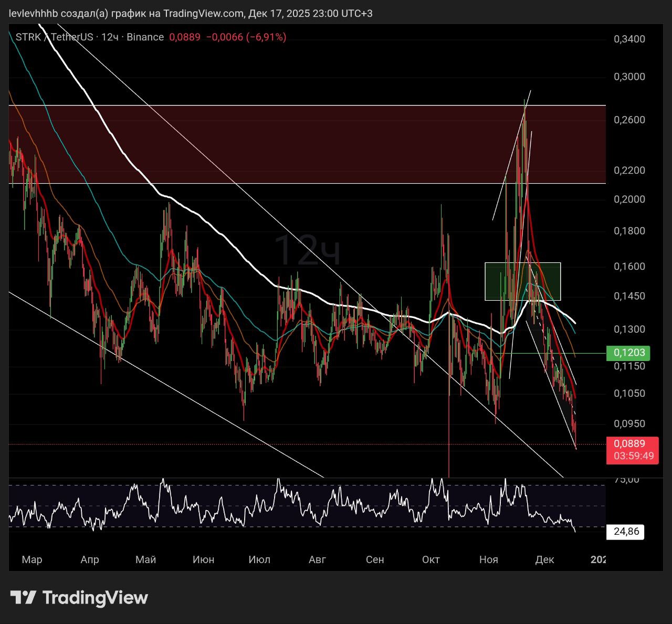This screenshot has height=624, width=672.
Task: Click the TradingView logo icon
Action: [x=23, y=597]
